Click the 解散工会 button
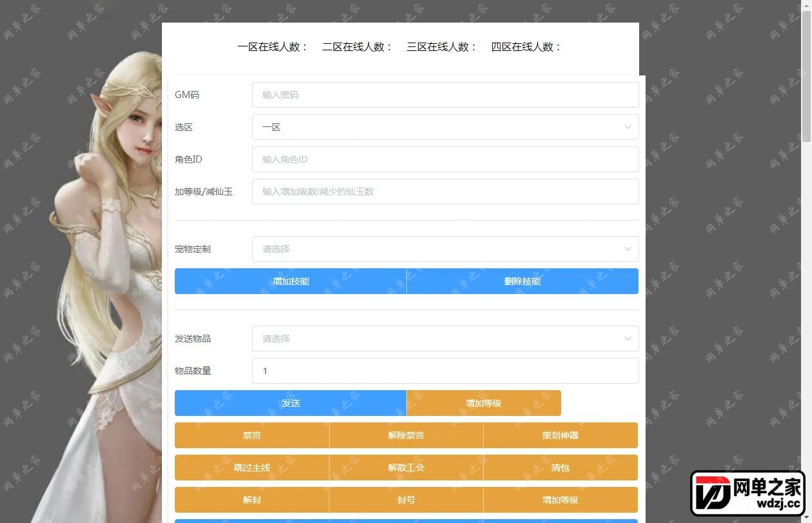Image resolution: width=812 pixels, height=523 pixels. (406, 468)
